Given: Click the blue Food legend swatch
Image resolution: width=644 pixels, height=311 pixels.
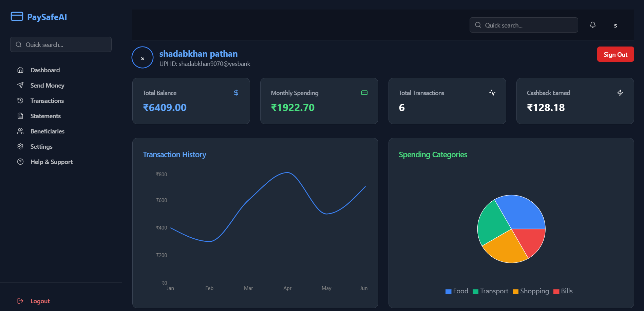Looking at the screenshot, I should (x=448, y=291).
